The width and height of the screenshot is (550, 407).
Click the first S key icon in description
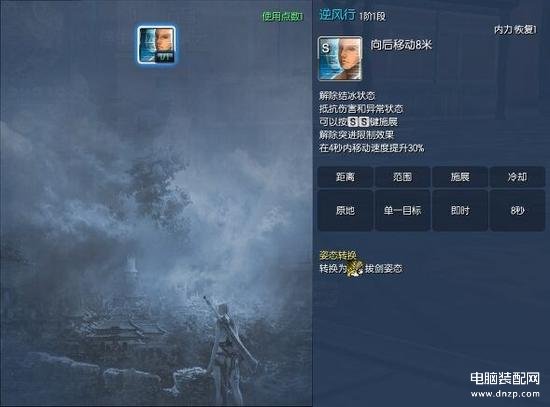point(353,122)
